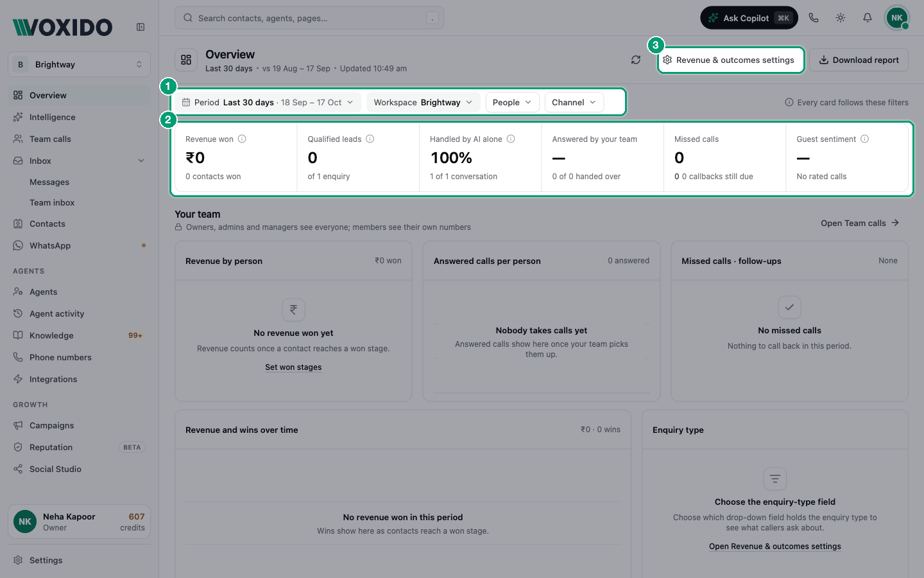Go to Phone numbers
Screen dimensions: 924x578
coord(80,357)
